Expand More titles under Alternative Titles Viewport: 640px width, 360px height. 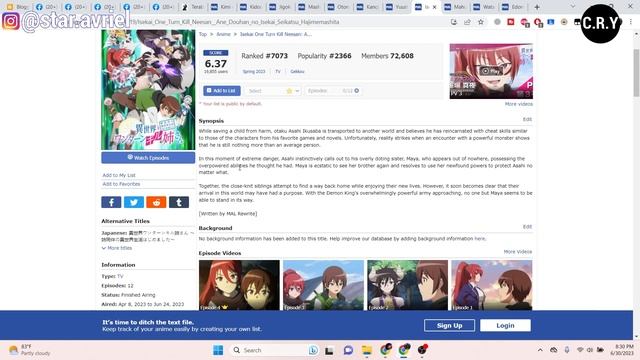click(x=117, y=248)
